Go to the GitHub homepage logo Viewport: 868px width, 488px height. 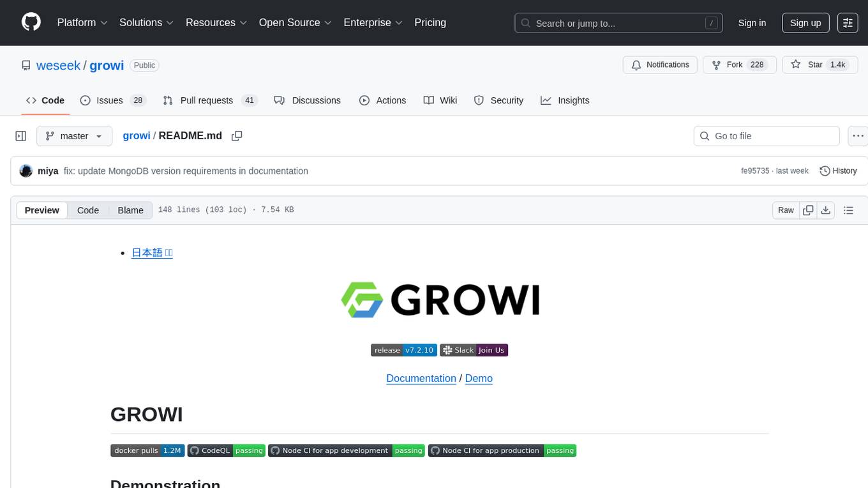pos(31,22)
